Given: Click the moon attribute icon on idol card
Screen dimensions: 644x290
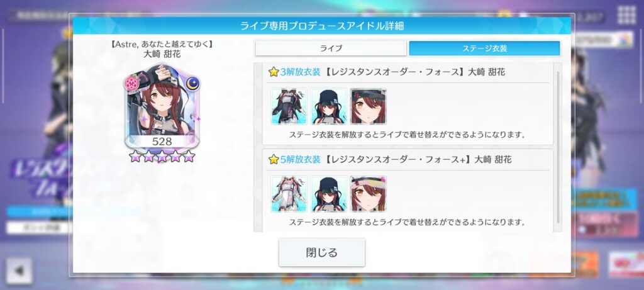Looking at the screenshot, I should point(192,84).
